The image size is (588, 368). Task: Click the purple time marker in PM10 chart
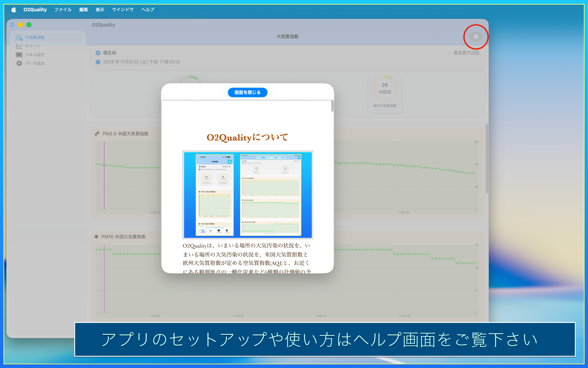click(104, 279)
